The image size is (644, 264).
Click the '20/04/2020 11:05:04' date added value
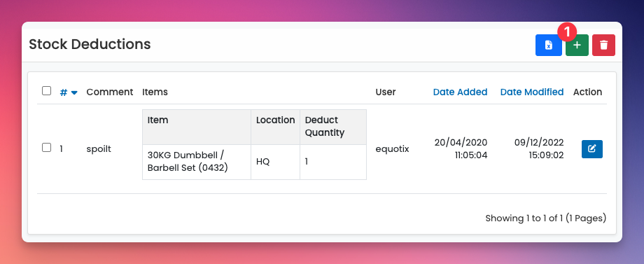(461, 148)
